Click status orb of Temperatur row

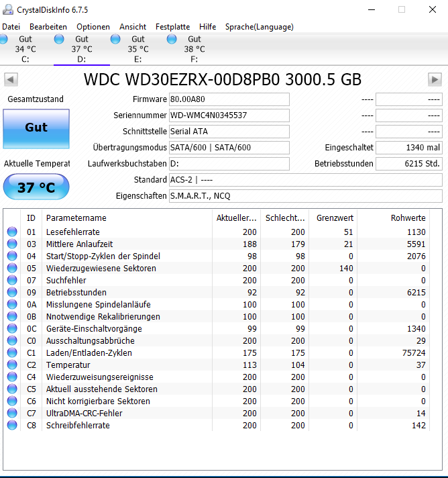(x=12, y=365)
